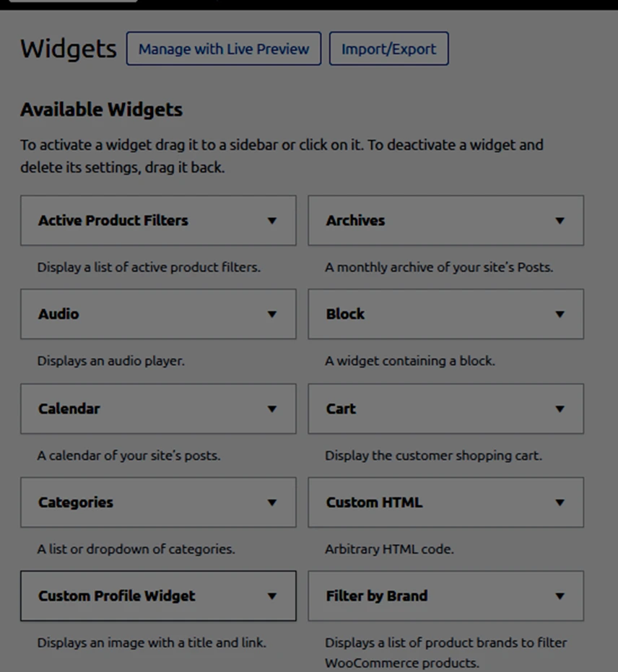Open the Custom Profile Widget settings
Screen dimensions: 618x672
(273, 596)
